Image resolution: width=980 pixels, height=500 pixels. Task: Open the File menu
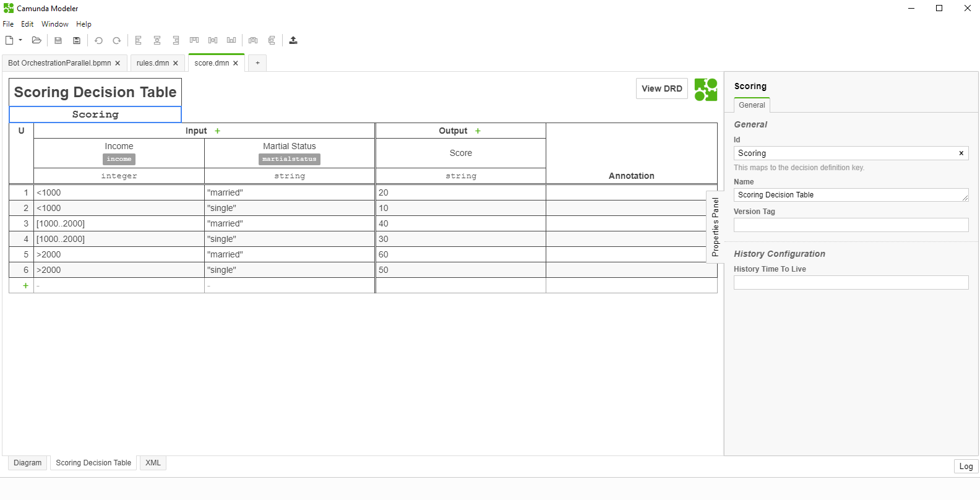8,24
